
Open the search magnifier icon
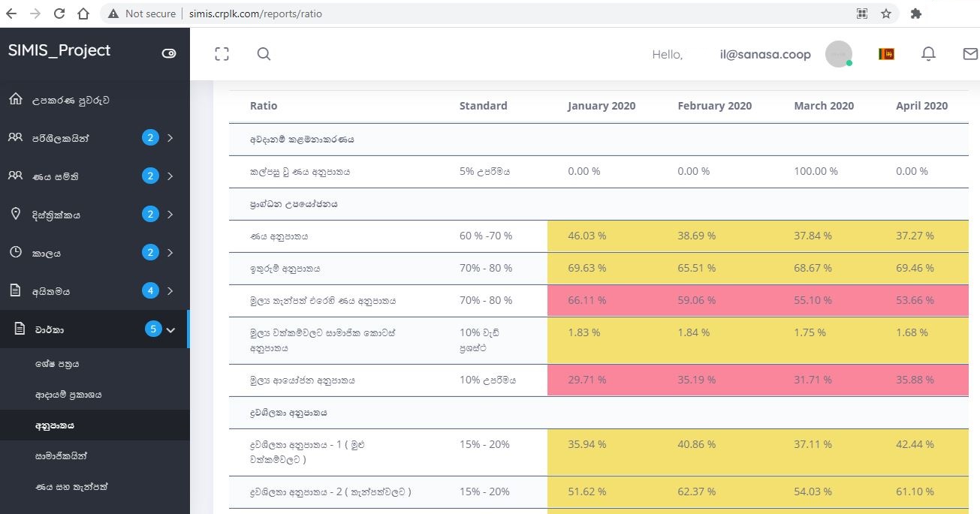click(x=264, y=54)
